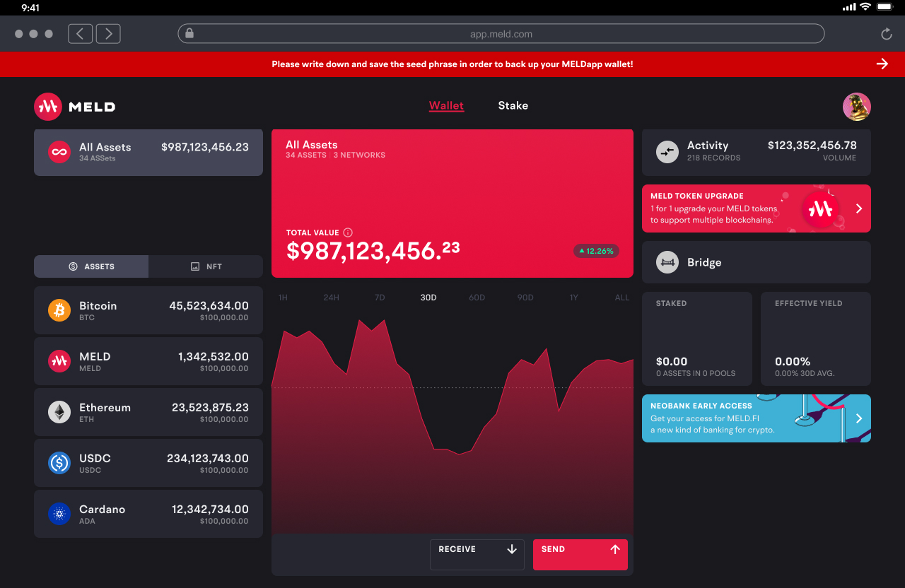The width and height of the screenshot is (905, 588).
Task: Click the down arrow icon on RECEIVE
Action: [512, 549]
